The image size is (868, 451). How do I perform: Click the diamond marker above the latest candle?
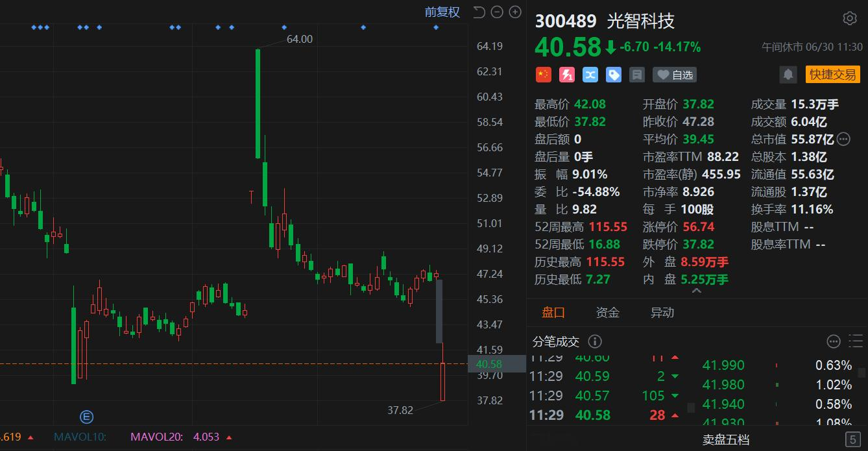pos(436,27)
